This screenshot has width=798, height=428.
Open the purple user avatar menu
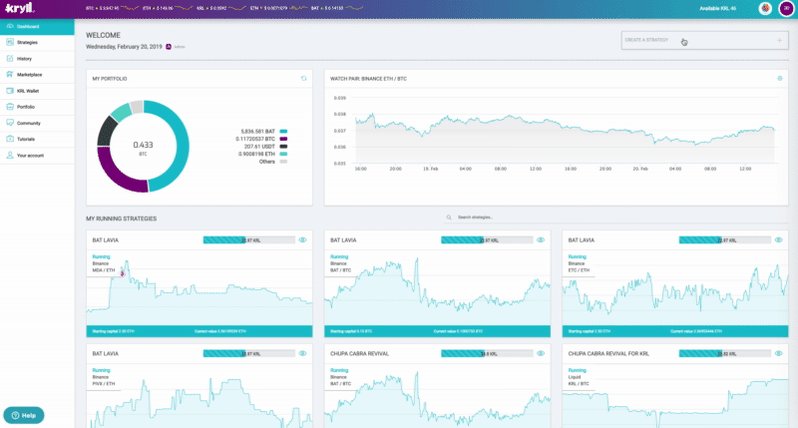tap(786, 8)
